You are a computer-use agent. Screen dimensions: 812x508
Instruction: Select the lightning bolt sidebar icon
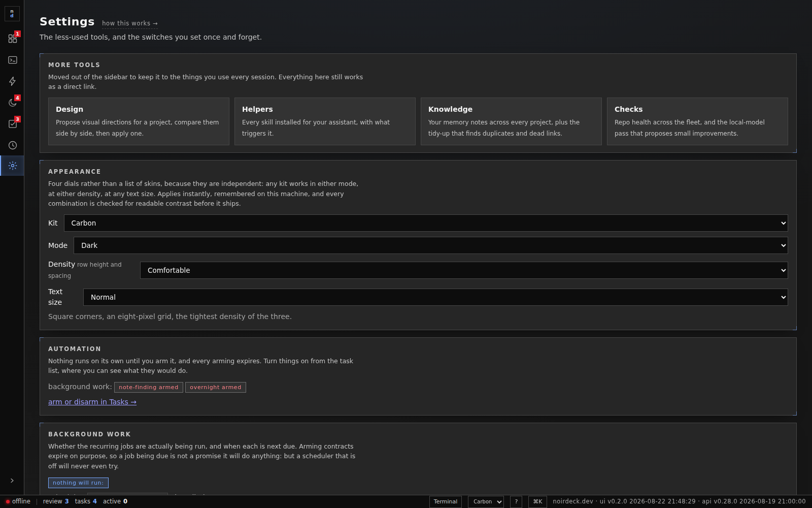[x=12, y=81]
